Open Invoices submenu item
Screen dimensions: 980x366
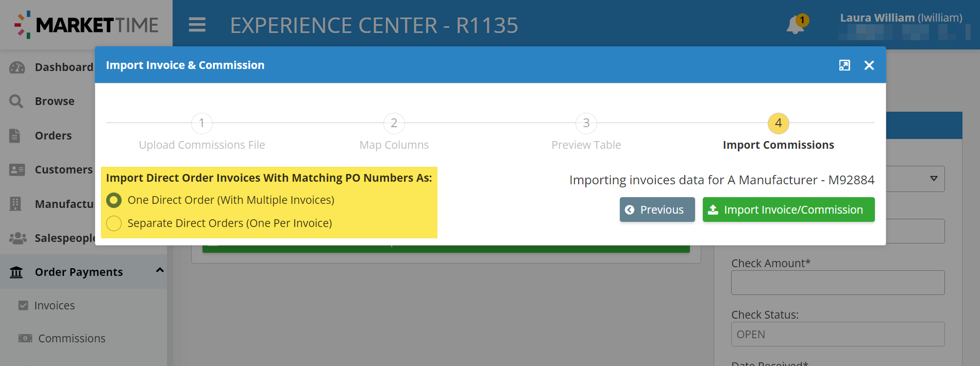click(54, 306)
